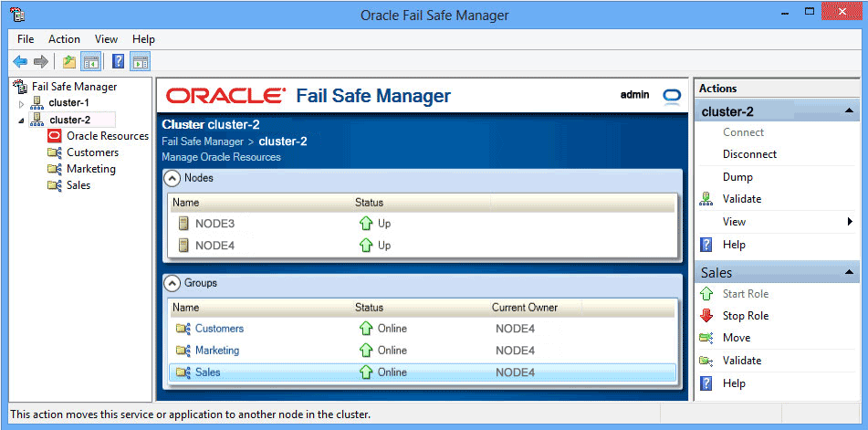Expand the cluster-1 tree node
Screen dimensions: 868x430
22,103
